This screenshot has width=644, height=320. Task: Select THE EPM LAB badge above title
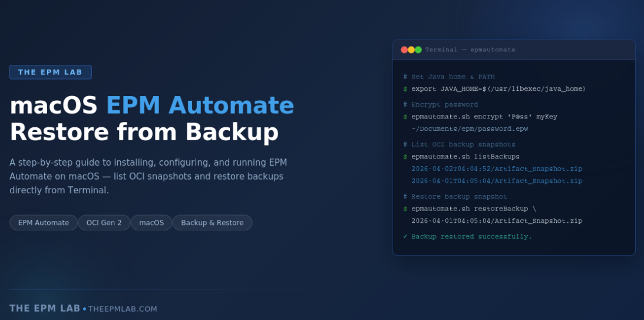[51, 72]
